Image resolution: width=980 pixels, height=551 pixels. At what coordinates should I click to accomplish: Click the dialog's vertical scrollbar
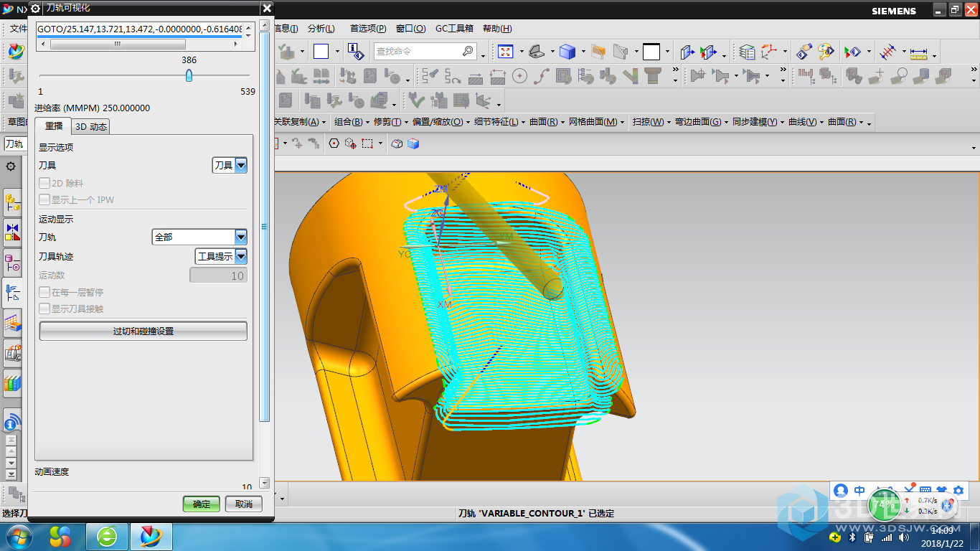(264, 226)
